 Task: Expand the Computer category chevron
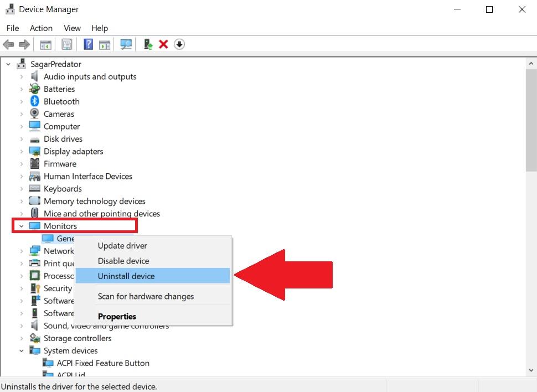(22, 126)
